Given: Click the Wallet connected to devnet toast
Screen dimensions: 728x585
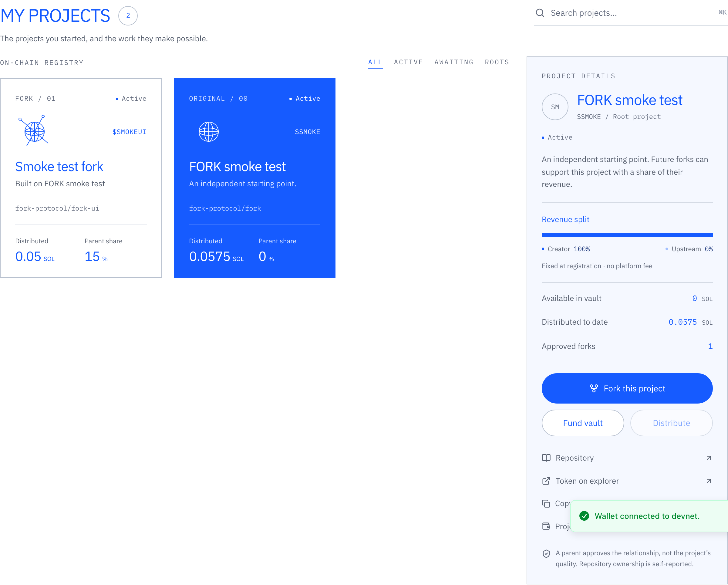Looking at the screenshot, I should 649,516.
